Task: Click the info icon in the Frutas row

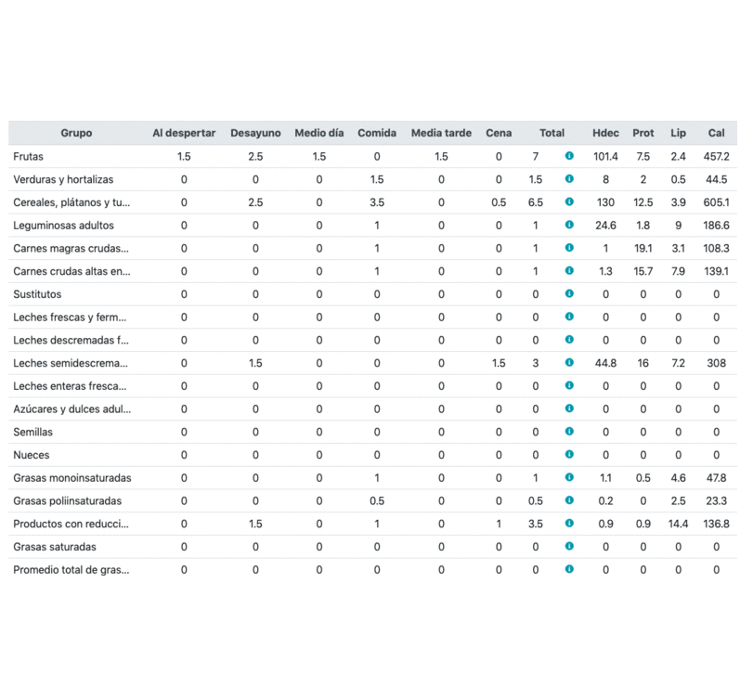Action: (569, 156)
